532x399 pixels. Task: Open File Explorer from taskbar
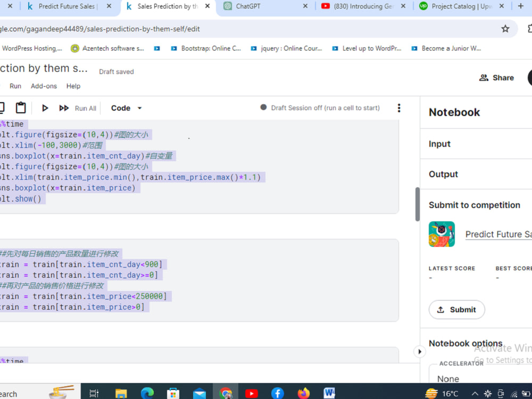121,393
